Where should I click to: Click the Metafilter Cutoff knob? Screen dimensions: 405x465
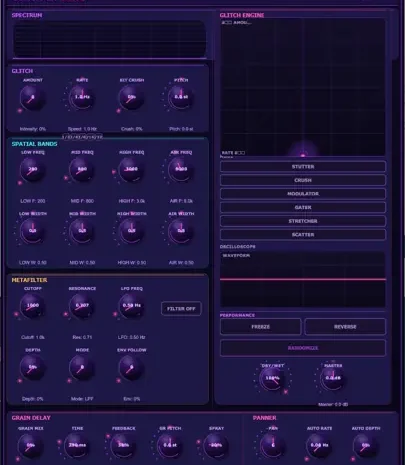click(32, 305)
